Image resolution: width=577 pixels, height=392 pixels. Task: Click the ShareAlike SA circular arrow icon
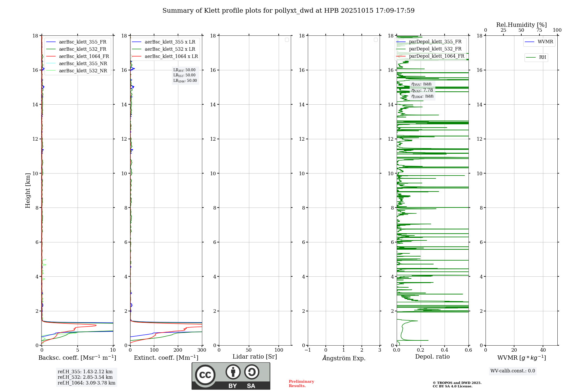coord(252,372)
